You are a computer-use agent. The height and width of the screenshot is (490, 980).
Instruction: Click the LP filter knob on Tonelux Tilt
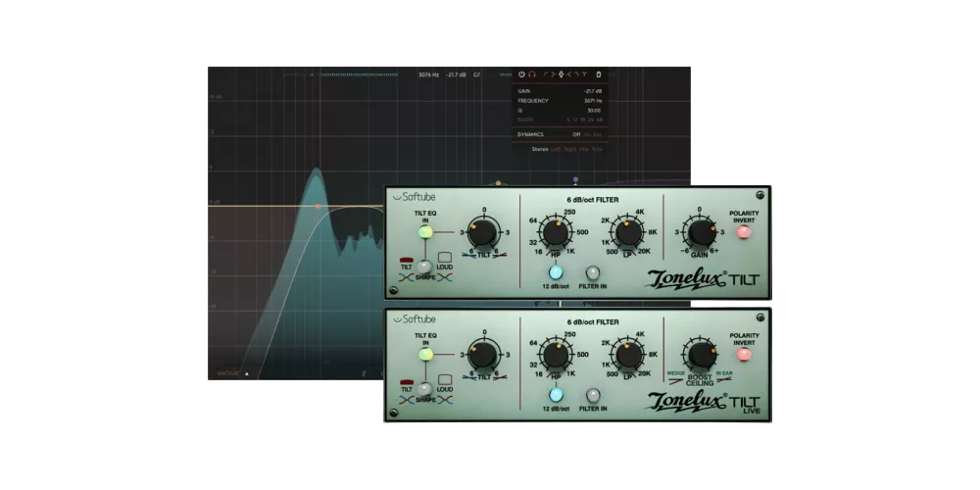coord(629,232)
